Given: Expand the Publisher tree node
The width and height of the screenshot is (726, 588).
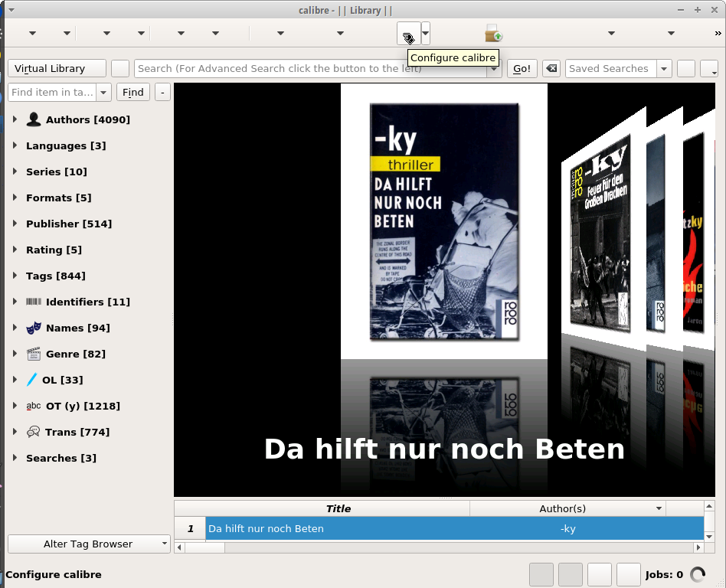Looking at the screenshot, I should pyautogui.click(x=15, y=224).
